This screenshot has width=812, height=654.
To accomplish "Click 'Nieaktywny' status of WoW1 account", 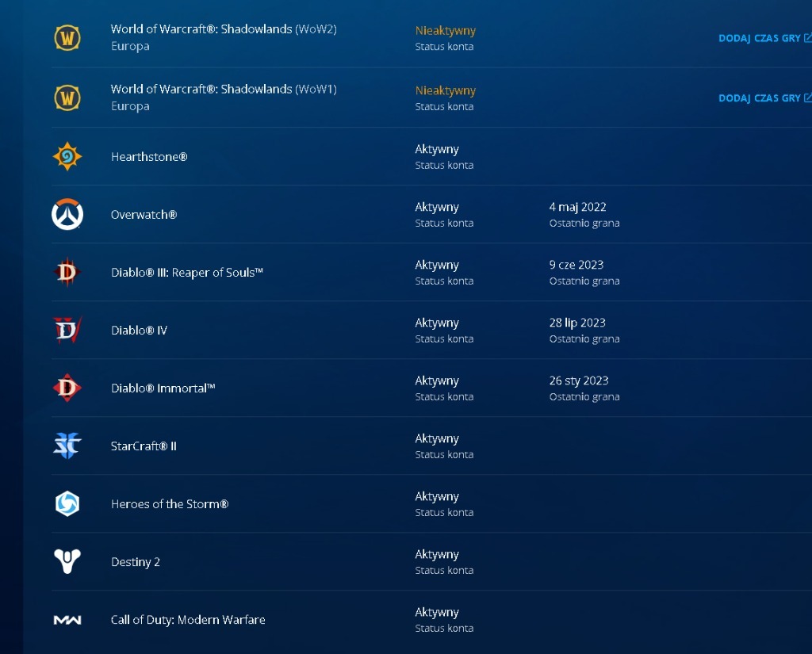I will tap(446, 90).
